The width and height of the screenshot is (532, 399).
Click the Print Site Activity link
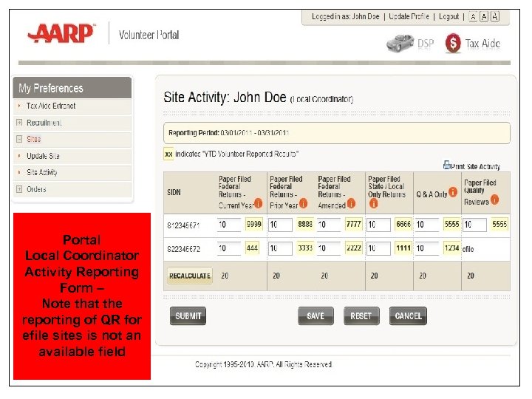(x=476, y=166)
